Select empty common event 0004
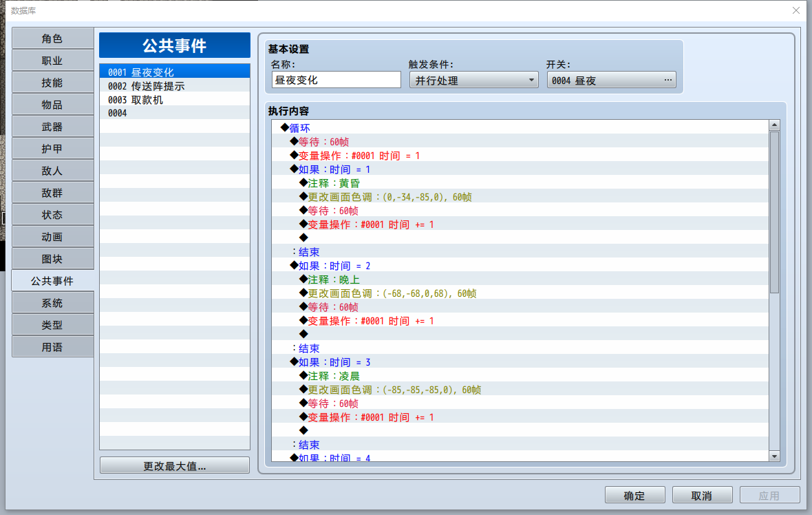Image resolution: width=812 pixels, height=515 pixels. 175,113
